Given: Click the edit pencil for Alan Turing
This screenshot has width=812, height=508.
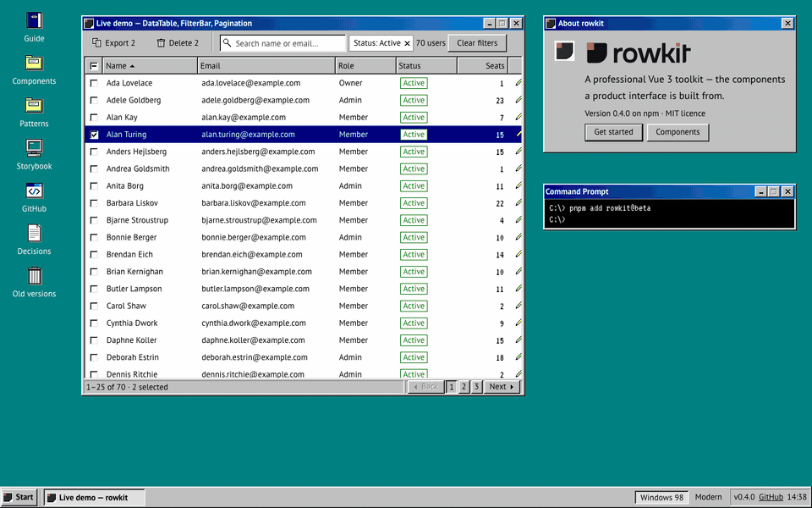Looking at the screenshot, I should [518, 134].
